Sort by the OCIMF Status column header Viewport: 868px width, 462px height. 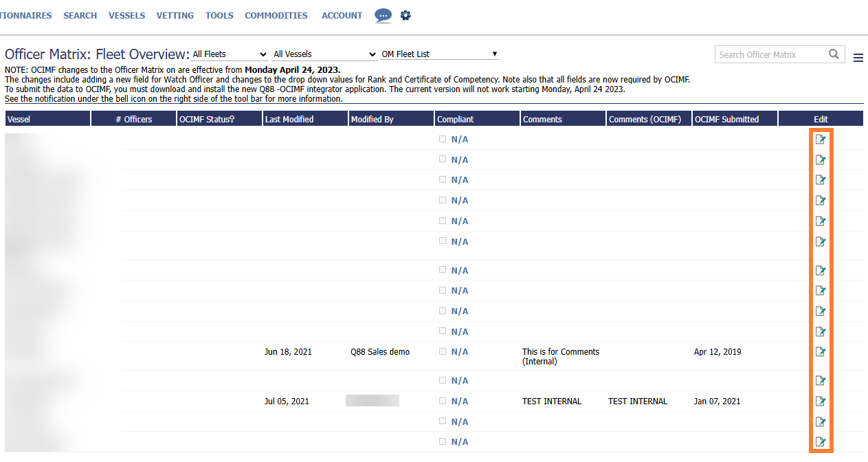[206, 120]
